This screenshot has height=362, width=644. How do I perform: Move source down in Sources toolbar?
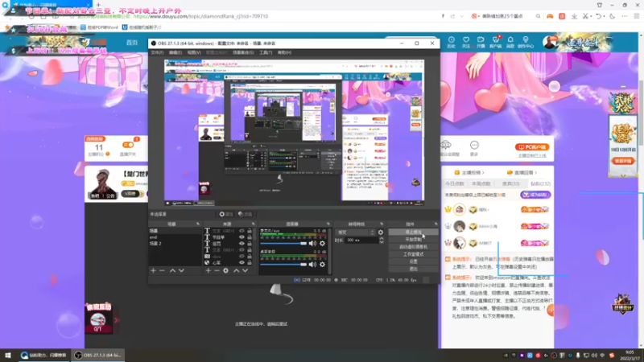coord(246,271)
